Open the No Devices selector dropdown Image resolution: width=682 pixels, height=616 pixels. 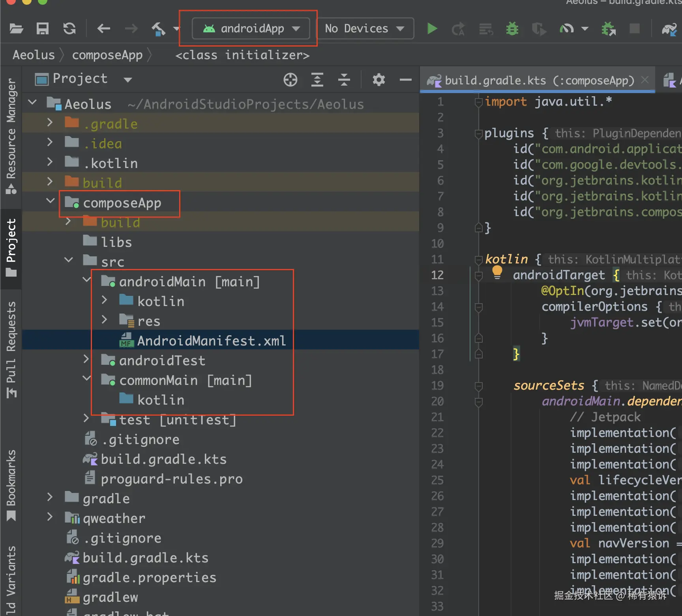[365, 29]
